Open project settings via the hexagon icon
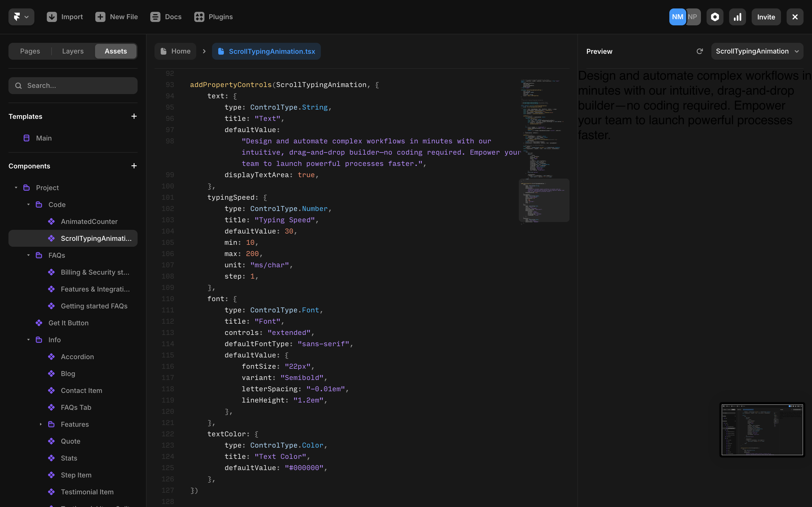812x507 pixels. 715,16
